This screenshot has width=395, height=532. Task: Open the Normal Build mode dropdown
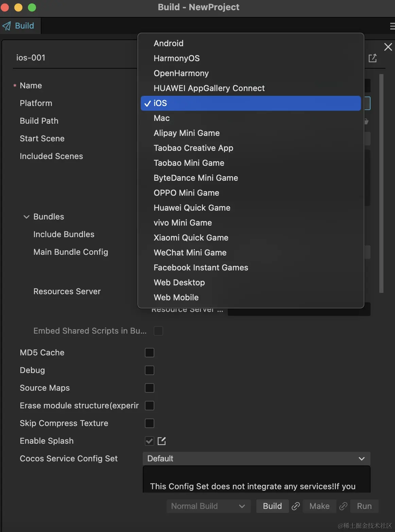click(x=208, y=506)
